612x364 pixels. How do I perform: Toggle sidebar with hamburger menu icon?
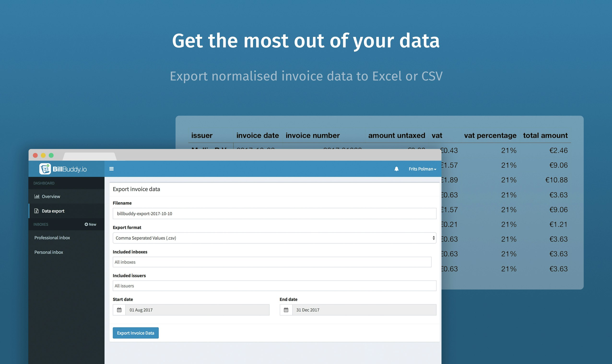click(x=111, y=169)
